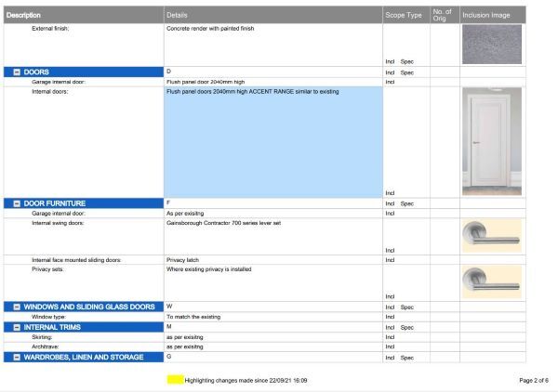Click 'F' code in DOOR FURNITURE row
Viewport: 558px width, 392px height.
pyautogui.click(x=168, y=203)
